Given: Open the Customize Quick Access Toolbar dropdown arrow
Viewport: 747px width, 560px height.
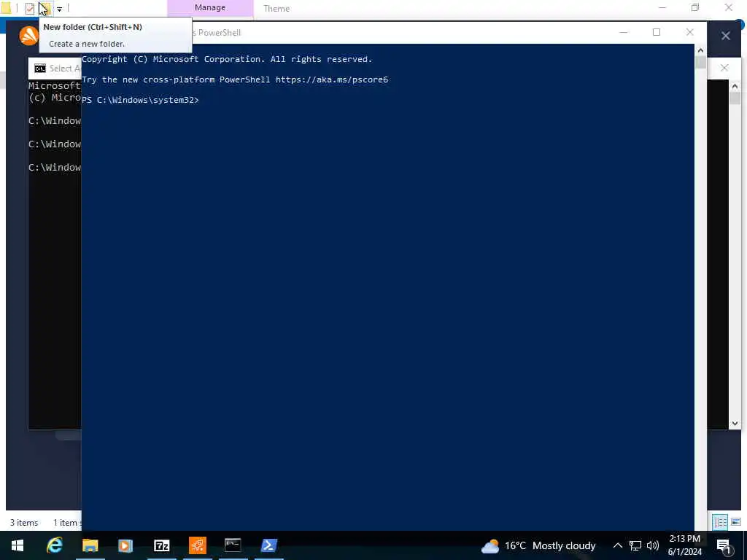Looking at the screenshot, I should pos(60,9).
